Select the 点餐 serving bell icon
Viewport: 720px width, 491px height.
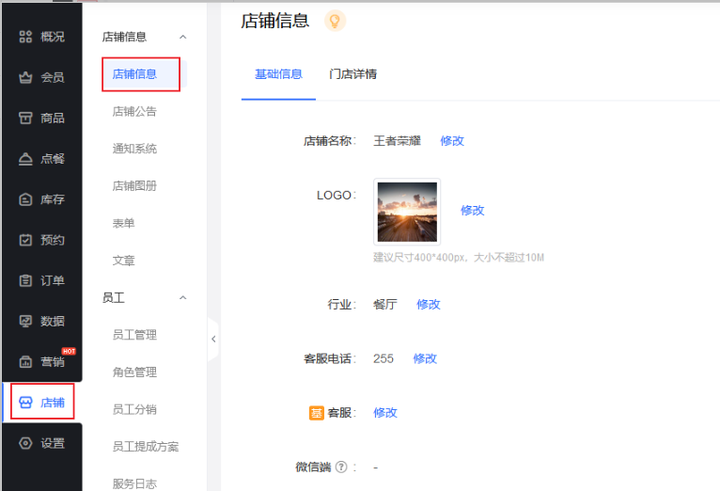[x=26, y=159]
